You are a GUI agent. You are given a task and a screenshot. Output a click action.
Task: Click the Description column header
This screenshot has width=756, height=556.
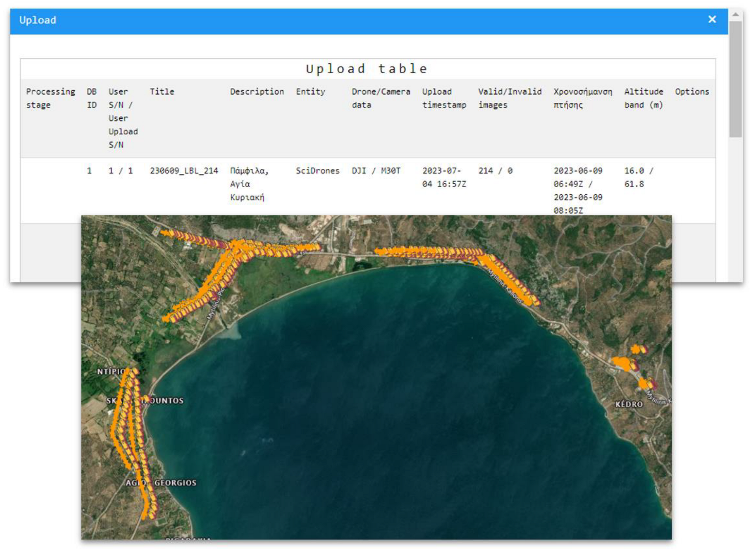pos(257,92)
